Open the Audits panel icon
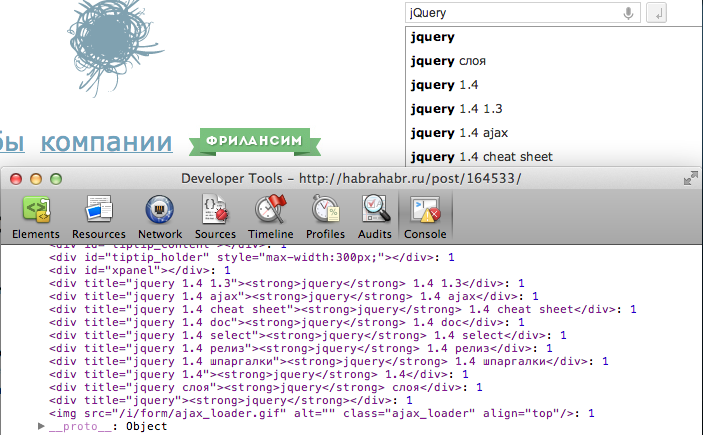 (375, 209)
